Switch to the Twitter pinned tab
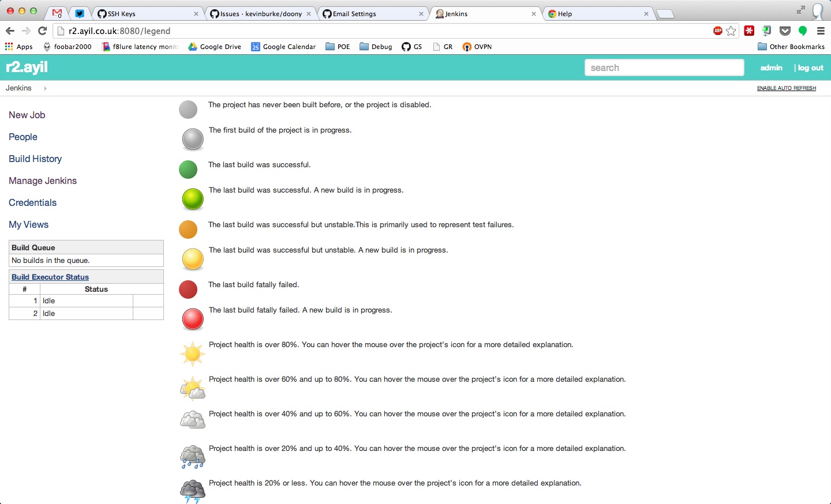831x504 pixels. click(x=80, y=13)
